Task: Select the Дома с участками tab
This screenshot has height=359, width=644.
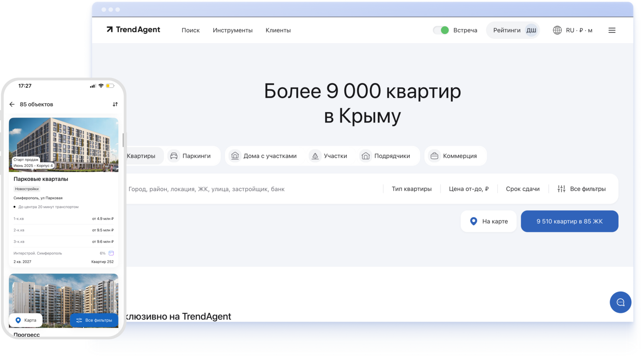Action: click(264, 156)
